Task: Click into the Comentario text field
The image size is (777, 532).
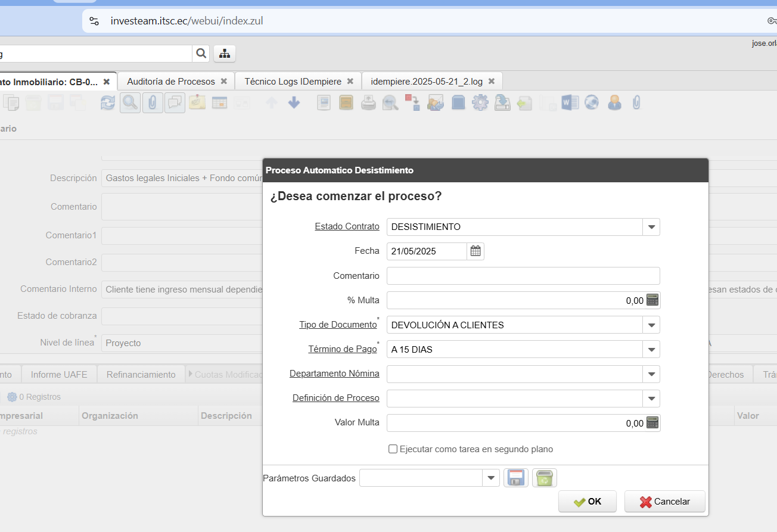Action: pos(523,276)
